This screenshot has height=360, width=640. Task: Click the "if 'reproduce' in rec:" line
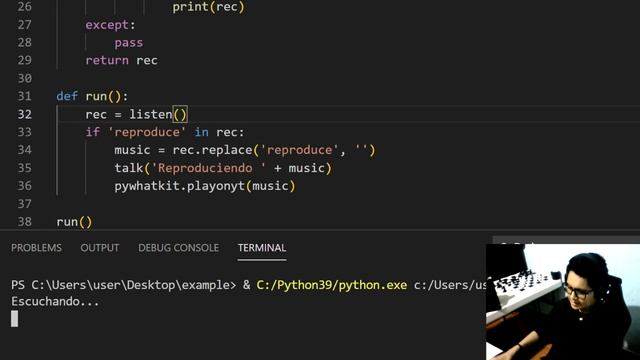pos(165,132)
